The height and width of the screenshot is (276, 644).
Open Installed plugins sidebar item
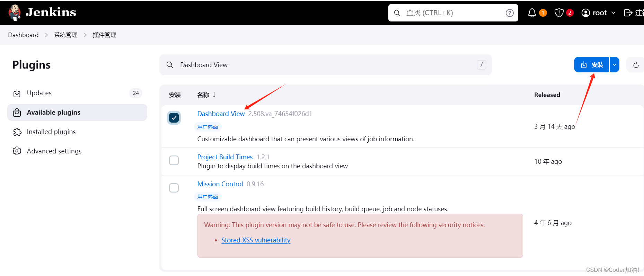(77, 132)
